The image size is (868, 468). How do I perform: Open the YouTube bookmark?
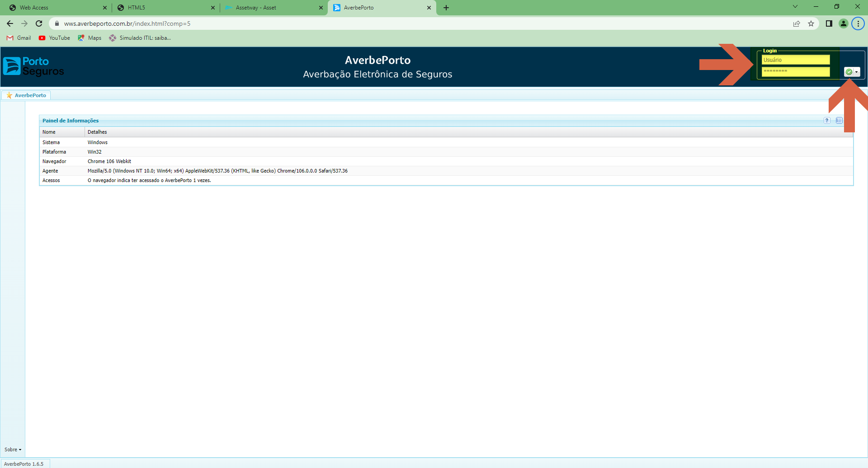click(x=54, y=38)
